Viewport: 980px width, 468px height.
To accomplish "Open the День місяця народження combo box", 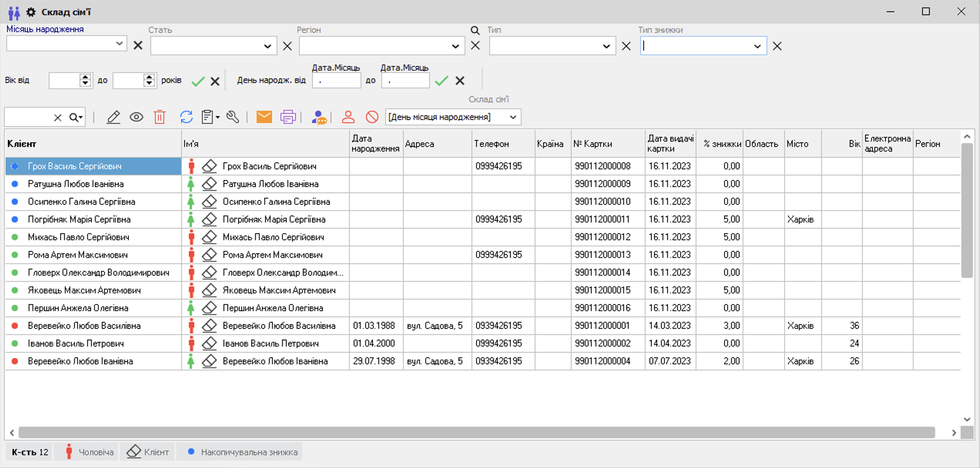I will pos(513,117).
